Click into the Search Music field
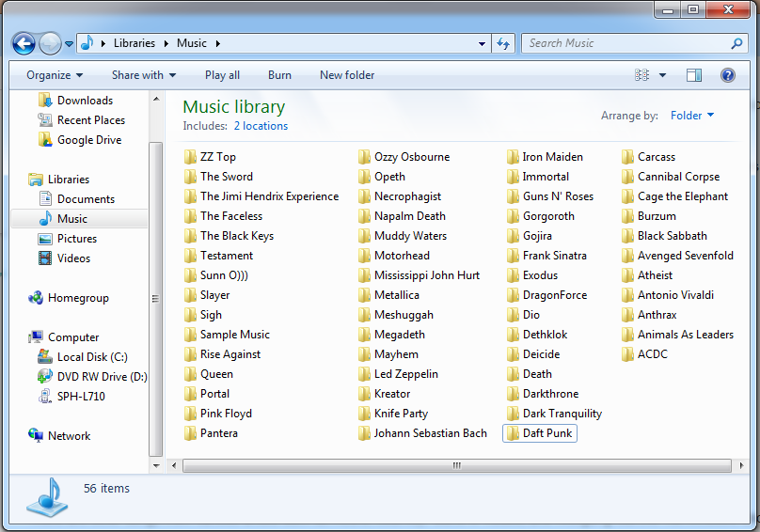 [625, 43]
